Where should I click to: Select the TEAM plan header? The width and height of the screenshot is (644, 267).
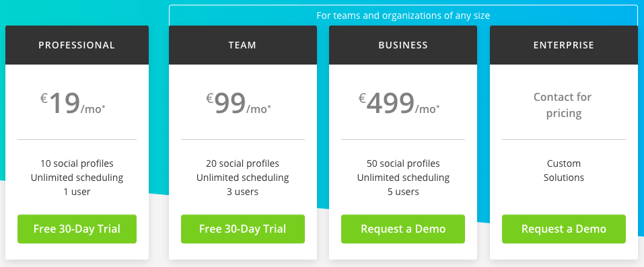click(243, 45)
